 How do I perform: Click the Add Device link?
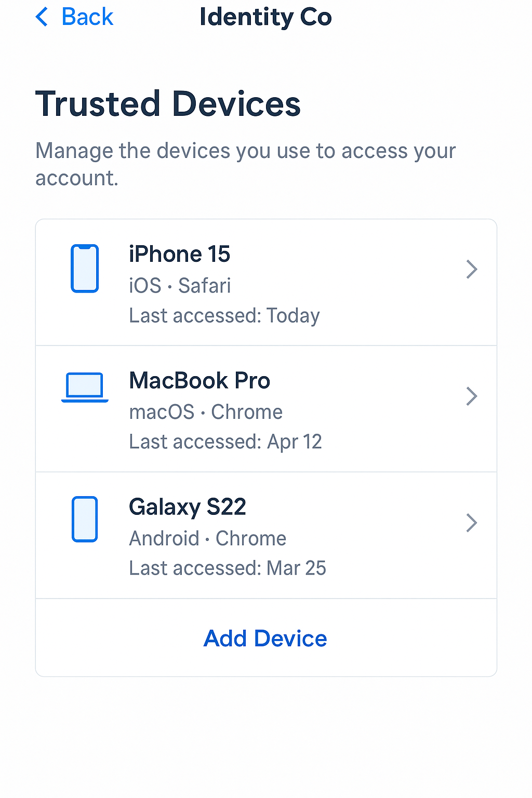(x=265, y=638)
